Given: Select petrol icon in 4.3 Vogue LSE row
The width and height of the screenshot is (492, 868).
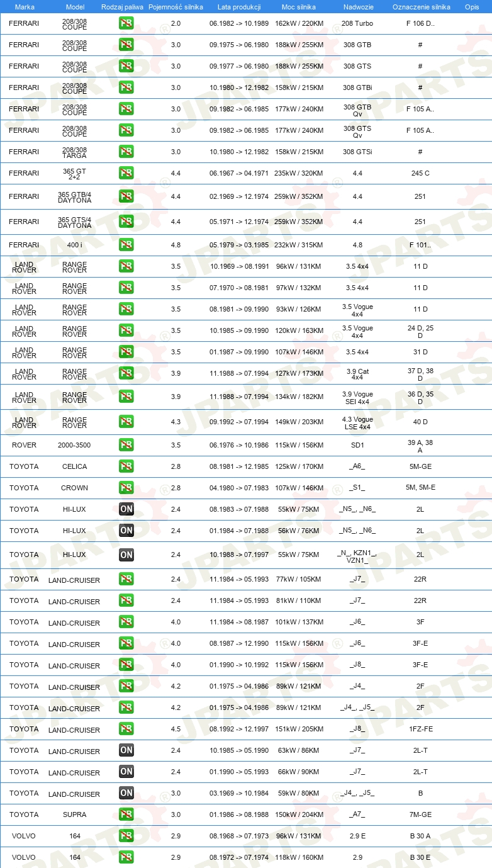Looking at the screenshot, I should pyautogui.click(x=126, y=422).
